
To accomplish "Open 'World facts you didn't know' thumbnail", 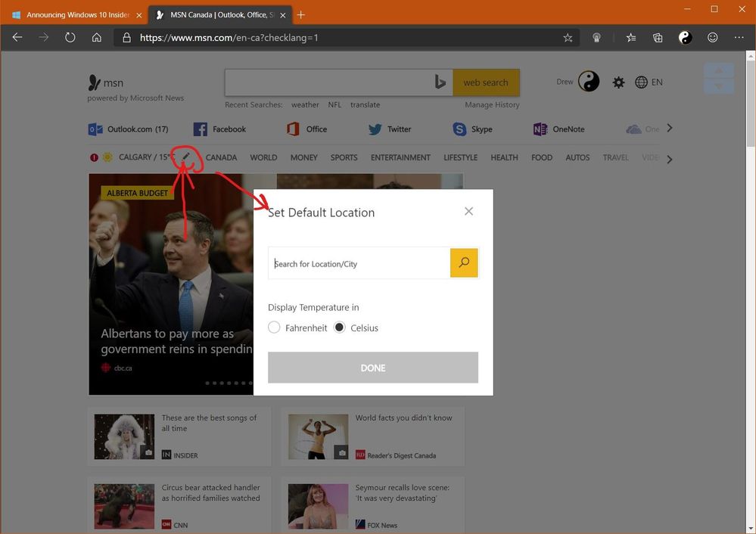I will pyautogui.click(x=318, y=436).
